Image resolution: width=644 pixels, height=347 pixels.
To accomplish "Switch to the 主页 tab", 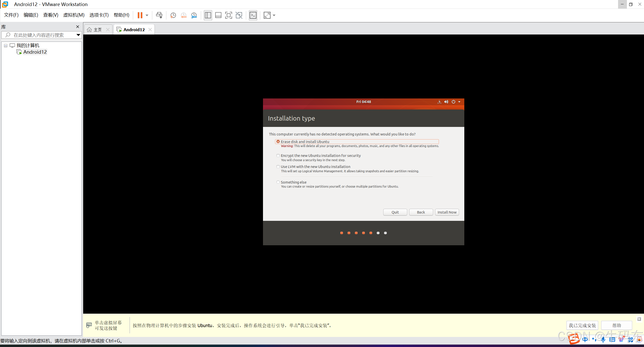I will click(x=97, y=30).
